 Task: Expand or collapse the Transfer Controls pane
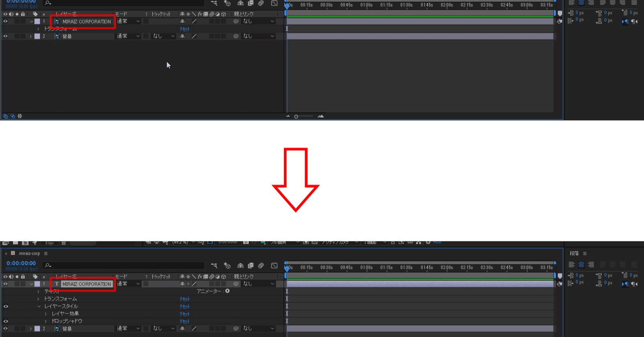coord(13,116)
